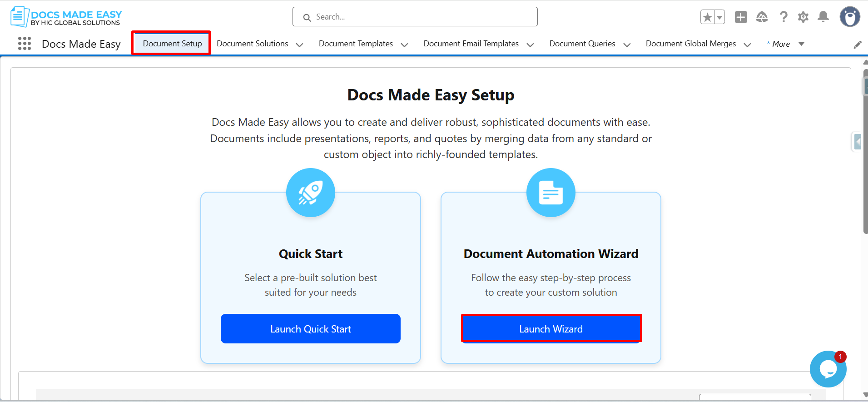Launch Quick Start button
This screenshot has height=402, width=868.
pyautogui.click(x=311, y=329)
